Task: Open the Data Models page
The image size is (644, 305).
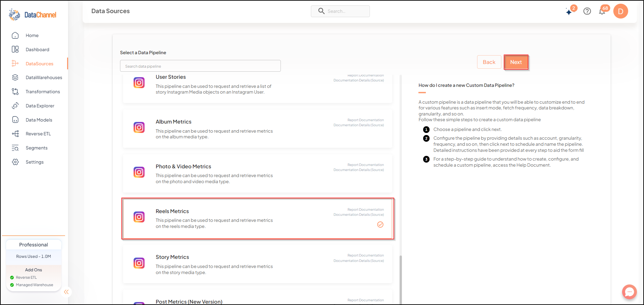Action: coord(39,120)
